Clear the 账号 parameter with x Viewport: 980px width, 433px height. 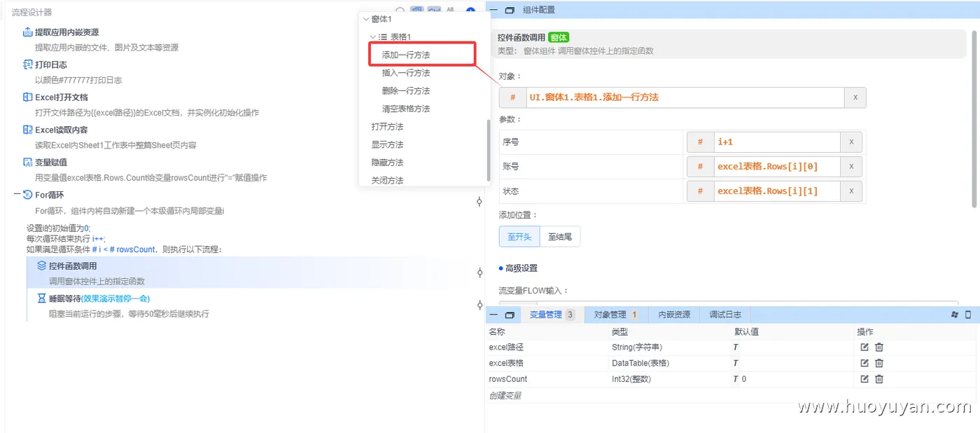pos(851,166)
